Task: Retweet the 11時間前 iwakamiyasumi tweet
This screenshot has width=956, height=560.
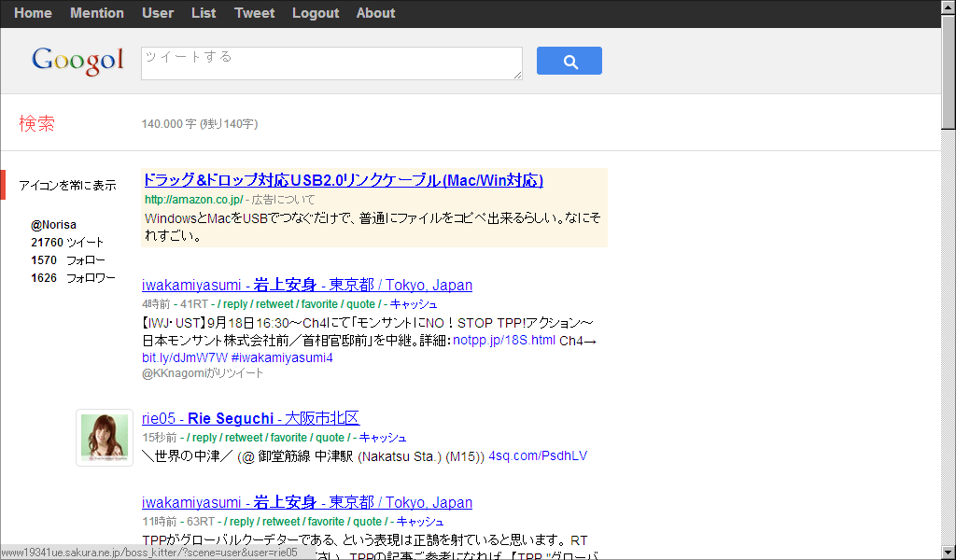Action: pos(281,521)
